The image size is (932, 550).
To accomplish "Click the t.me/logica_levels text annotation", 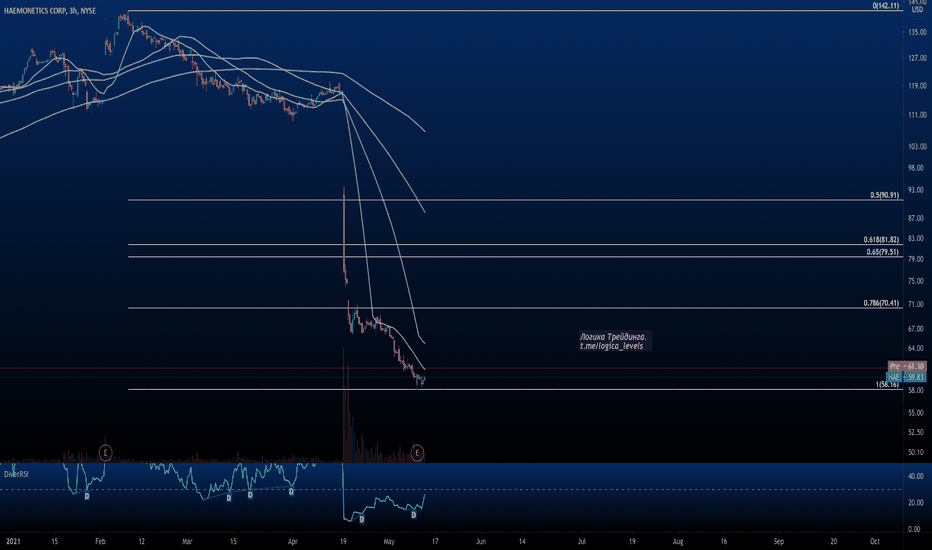I will 612,346.
